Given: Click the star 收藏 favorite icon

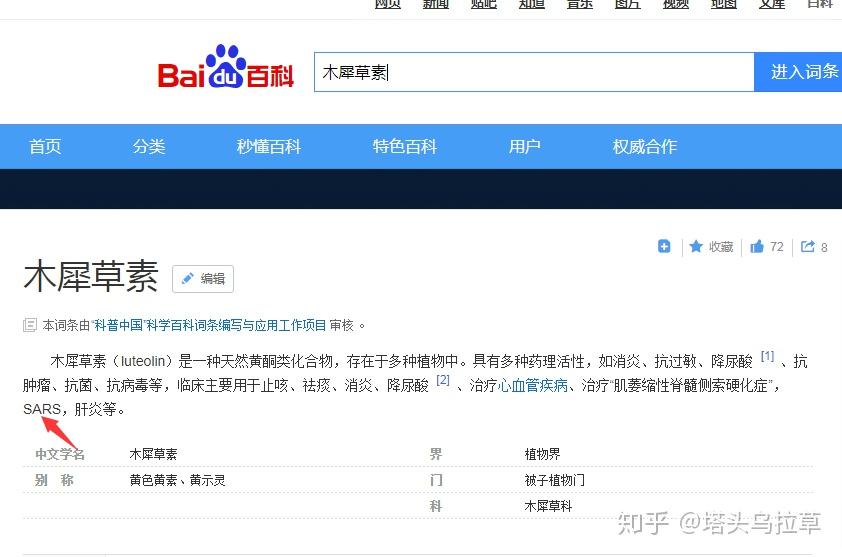Looking at the screenshot, I should [696, 247].
